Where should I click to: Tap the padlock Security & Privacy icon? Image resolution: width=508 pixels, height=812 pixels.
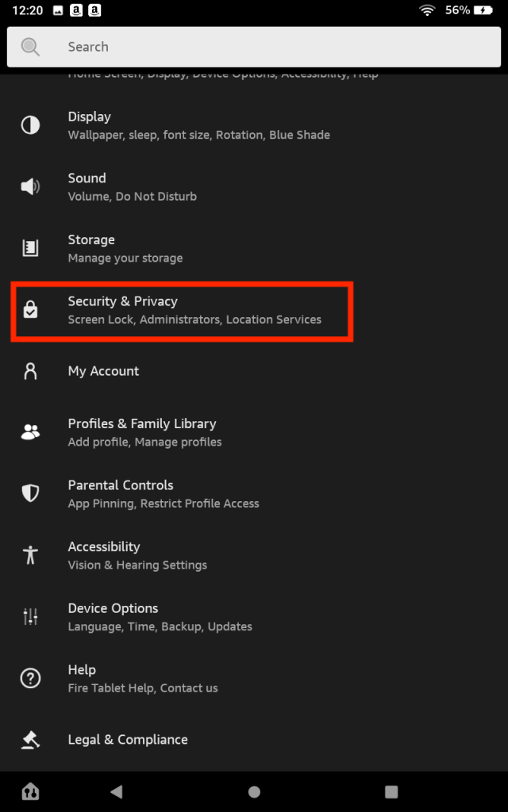click(x=30, y=310)
